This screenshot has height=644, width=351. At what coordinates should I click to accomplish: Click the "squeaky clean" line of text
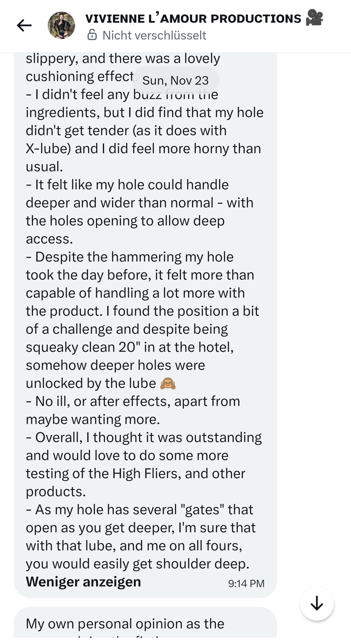tap(129, 347)
